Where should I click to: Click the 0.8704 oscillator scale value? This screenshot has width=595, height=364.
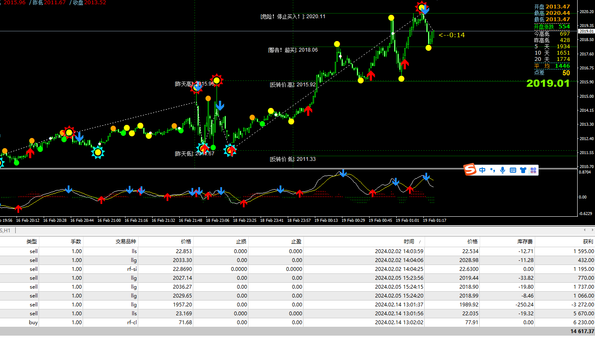[585, 172]
